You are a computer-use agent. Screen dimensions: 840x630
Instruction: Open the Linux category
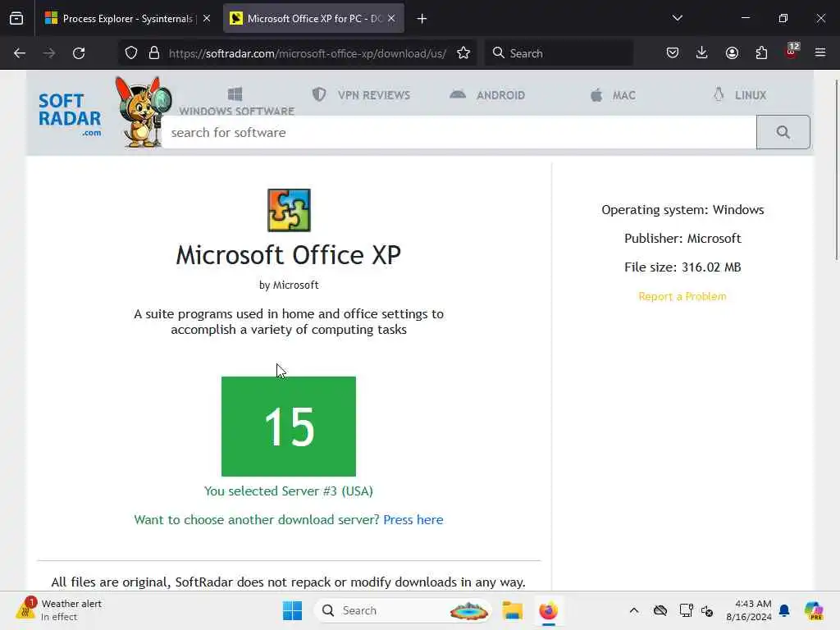(x=740, y=95)
